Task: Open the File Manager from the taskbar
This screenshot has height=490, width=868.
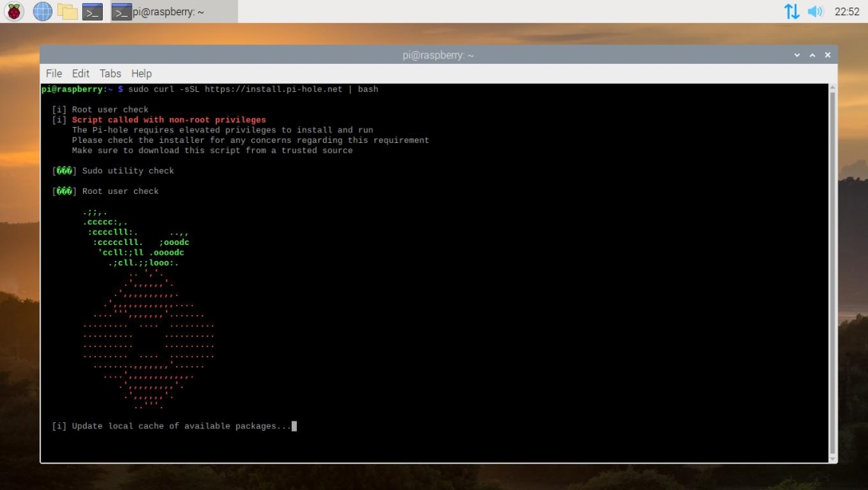Action: pyautogui.click(x=68, y=11)
